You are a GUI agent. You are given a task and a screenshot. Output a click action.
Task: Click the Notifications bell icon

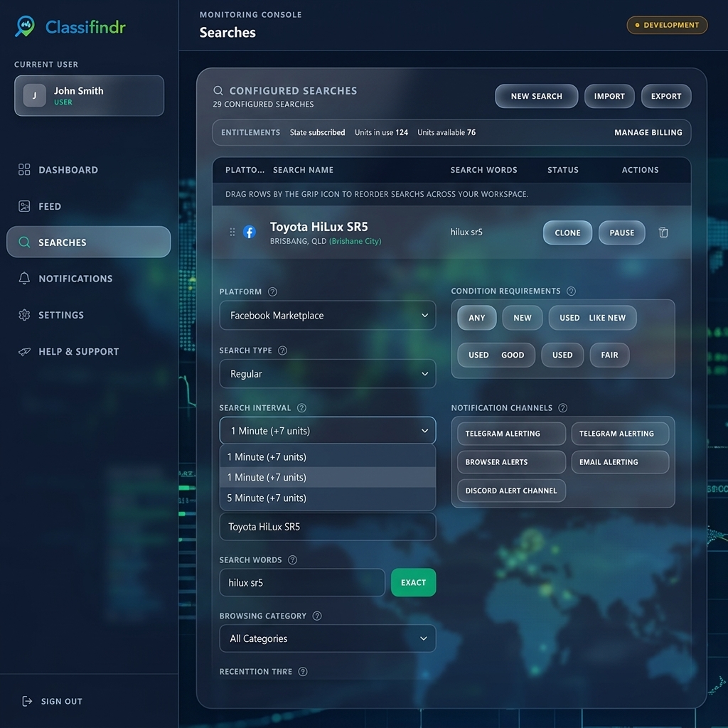pyautogui.click(x=24, y=278)
